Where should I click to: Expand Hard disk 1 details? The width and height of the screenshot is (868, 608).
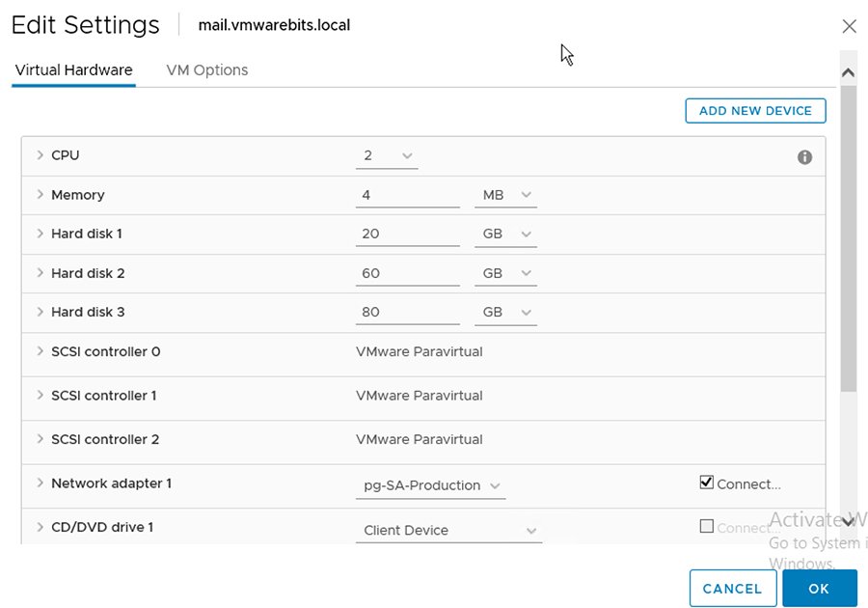[x=39, y=234]
